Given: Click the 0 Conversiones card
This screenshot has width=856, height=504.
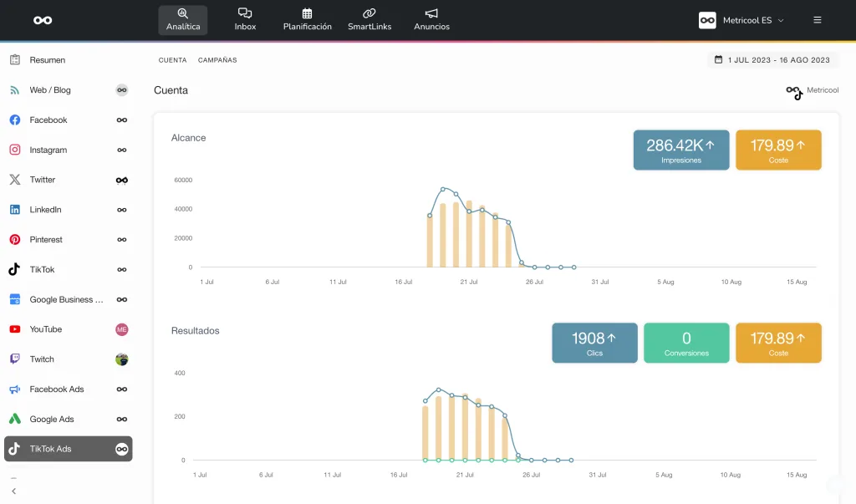Looking at the screenshot, I should [x=686, y=343].
